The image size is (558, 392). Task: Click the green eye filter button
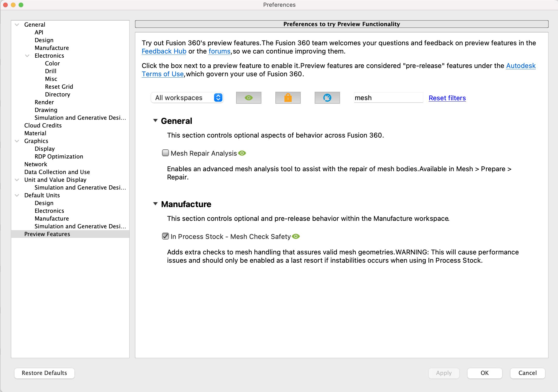(x=248, y=98)
